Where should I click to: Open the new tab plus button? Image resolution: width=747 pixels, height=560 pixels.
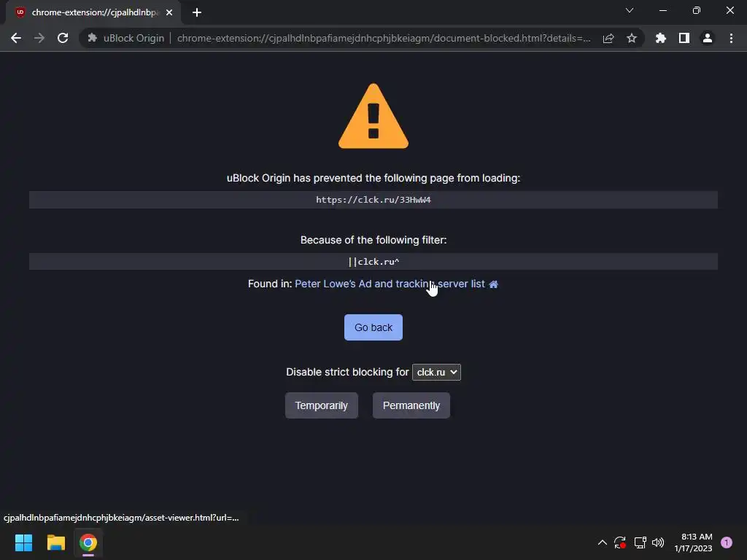[197, 12]
